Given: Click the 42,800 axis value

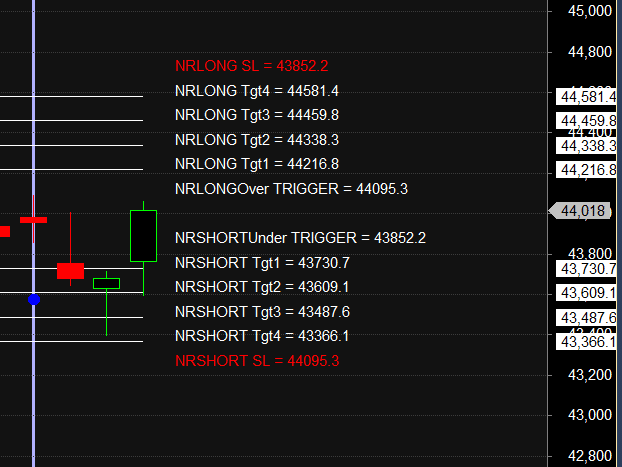Looking at the screenshot, I should point(590,456).
